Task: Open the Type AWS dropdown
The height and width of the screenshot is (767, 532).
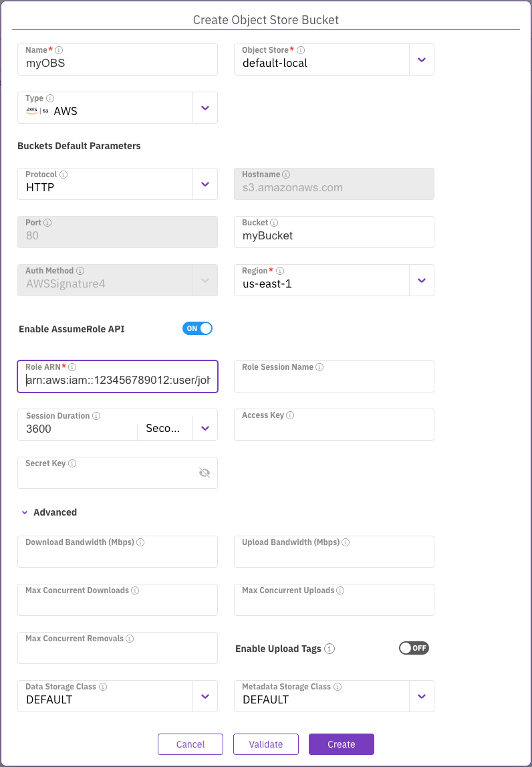Action: (205, 108)
